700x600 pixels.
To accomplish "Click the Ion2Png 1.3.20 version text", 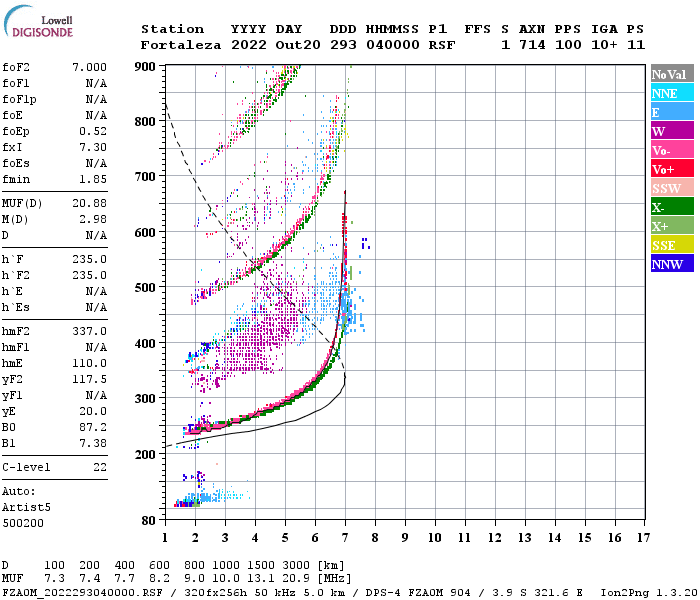I will click(x=649, y=592).
